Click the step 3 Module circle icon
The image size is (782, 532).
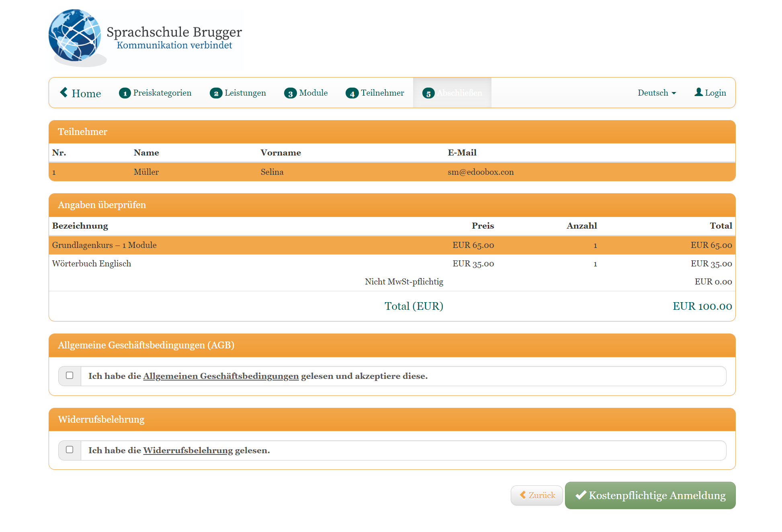(290, 93)
